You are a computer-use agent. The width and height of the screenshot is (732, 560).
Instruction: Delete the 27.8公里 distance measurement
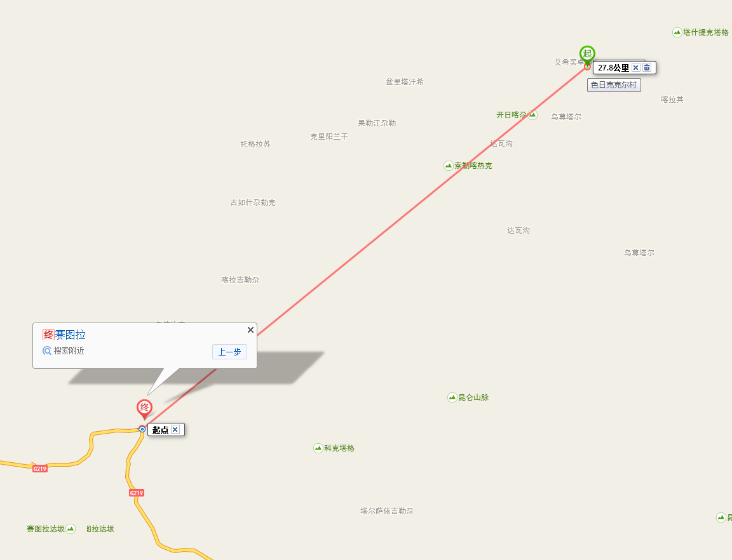[x=647, y=68]
